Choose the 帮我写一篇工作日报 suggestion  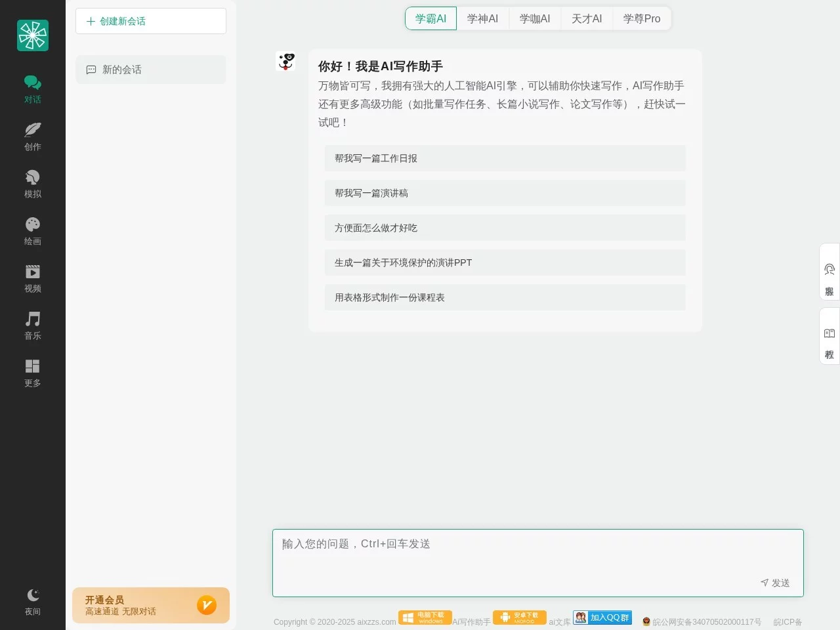pos(505,158)
